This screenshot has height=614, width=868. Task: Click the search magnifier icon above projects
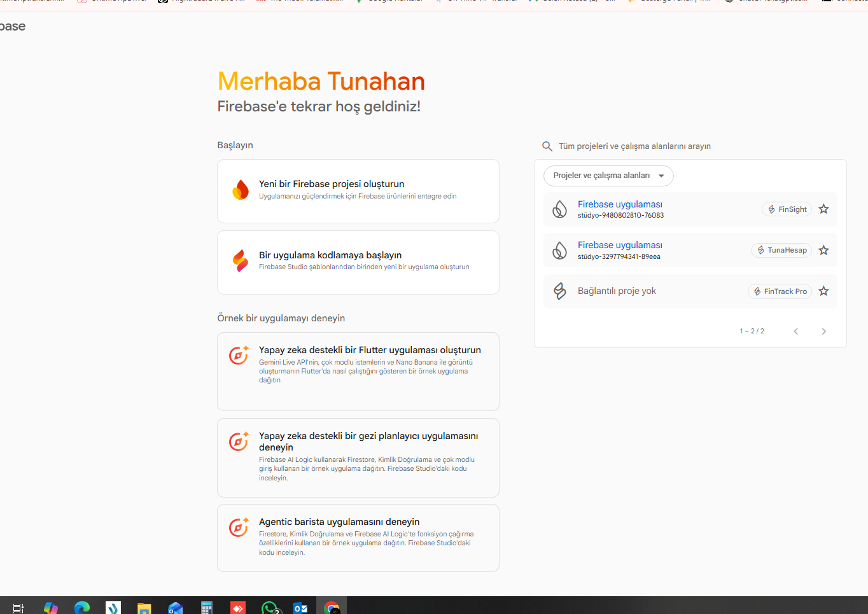click(x=547, y=146)
